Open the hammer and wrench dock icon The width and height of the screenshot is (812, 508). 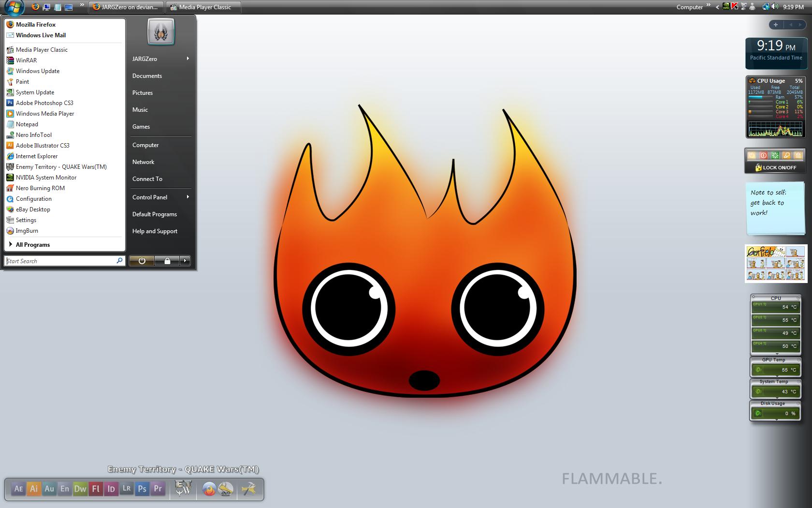[248, 489]
